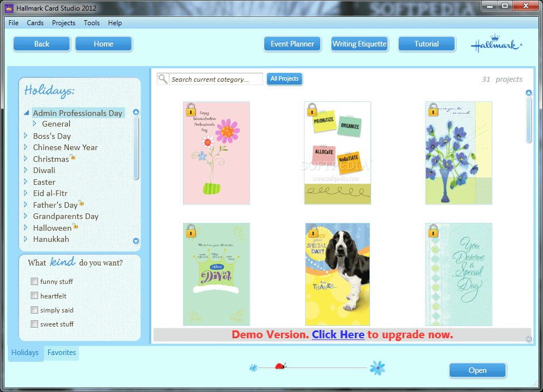Select the pink flower Admin Professionals card

point(217,153)
